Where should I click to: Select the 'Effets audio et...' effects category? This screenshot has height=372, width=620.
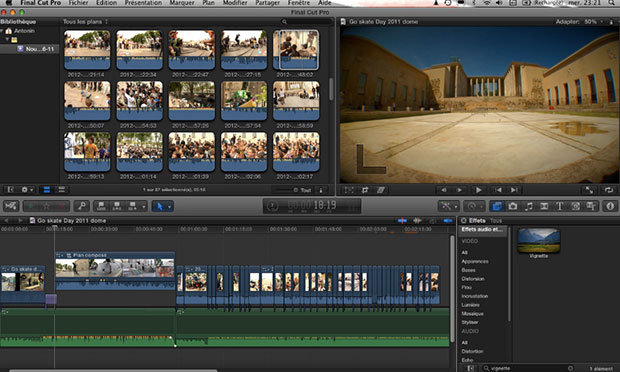[x=482, y=230]
